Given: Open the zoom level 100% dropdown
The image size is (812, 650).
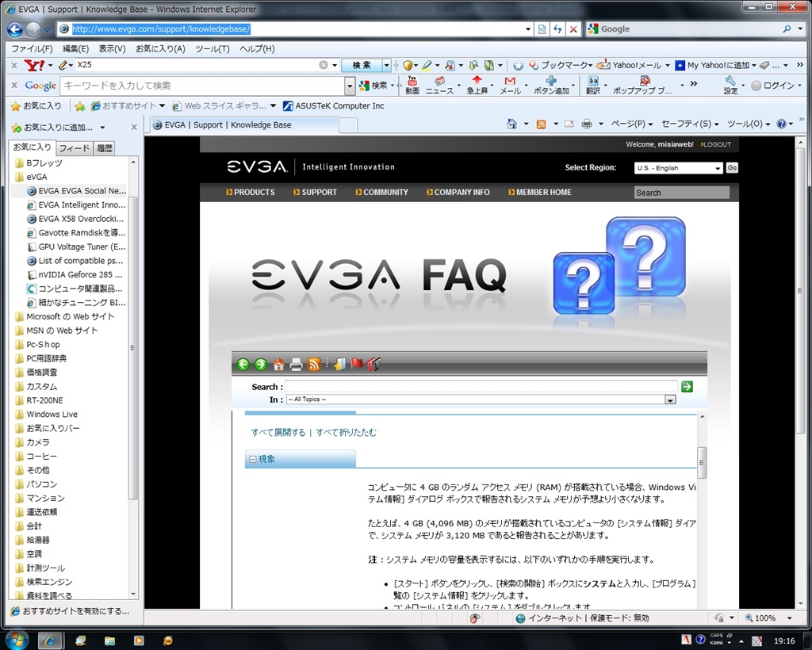Looking at the screenshot, I should click(789, 618).
